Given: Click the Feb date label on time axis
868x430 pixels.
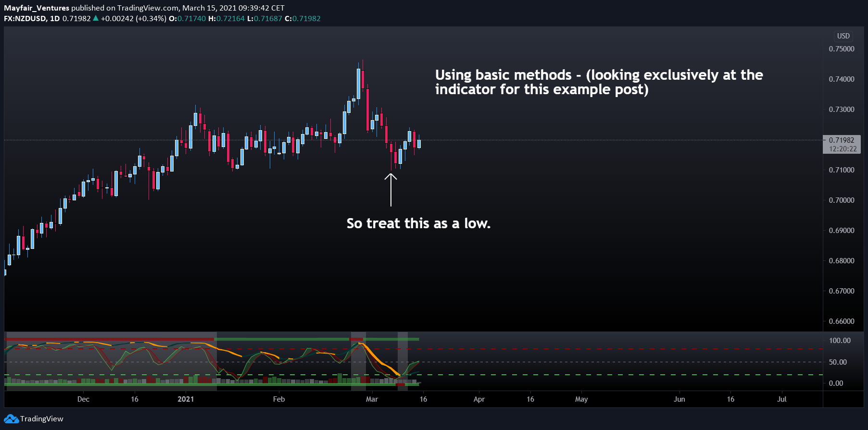Looking at the screenshot, I should tap(279, 399).
